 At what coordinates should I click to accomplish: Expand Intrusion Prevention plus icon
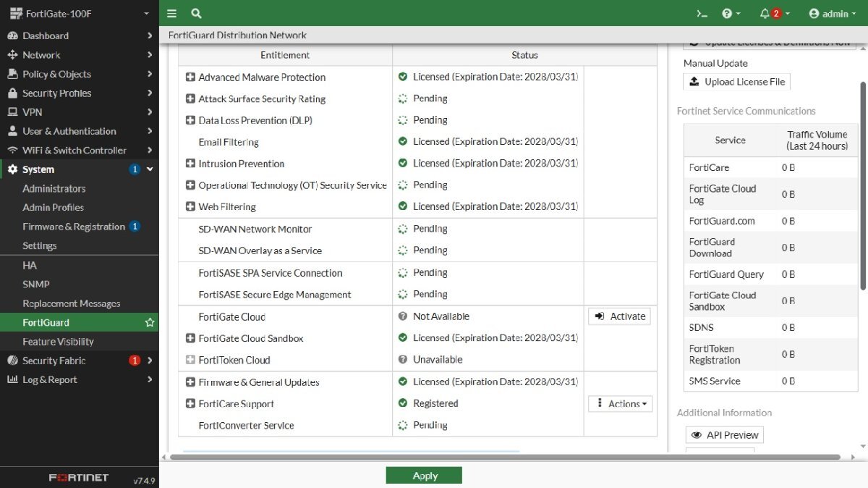point(190,164)
